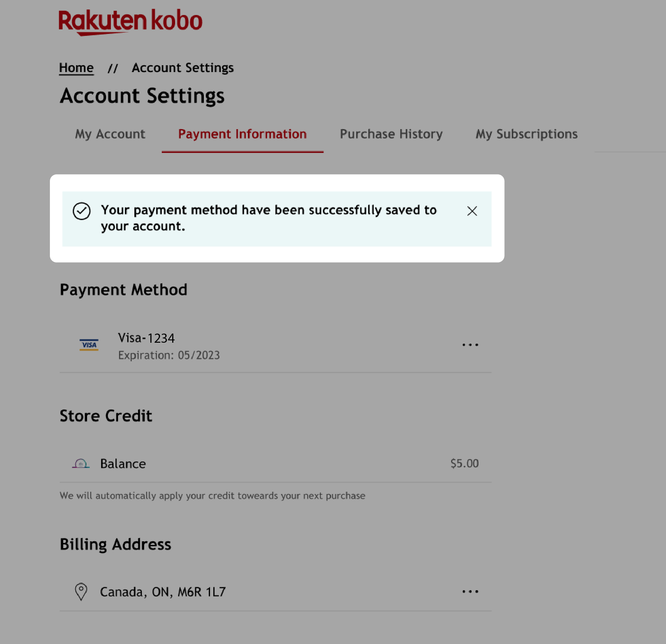Switch to the Purchase History tab

point(391,134)
